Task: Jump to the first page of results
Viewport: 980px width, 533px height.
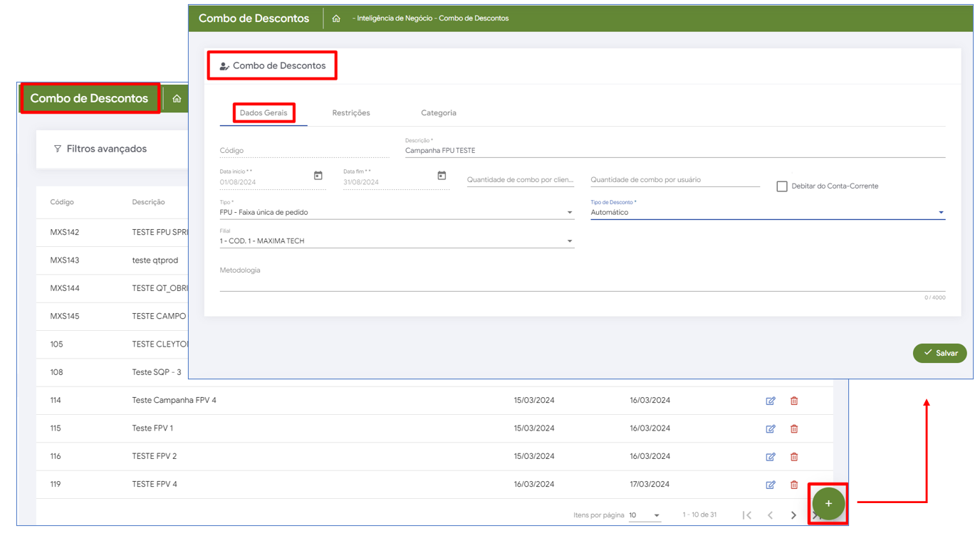Action: 746,515
